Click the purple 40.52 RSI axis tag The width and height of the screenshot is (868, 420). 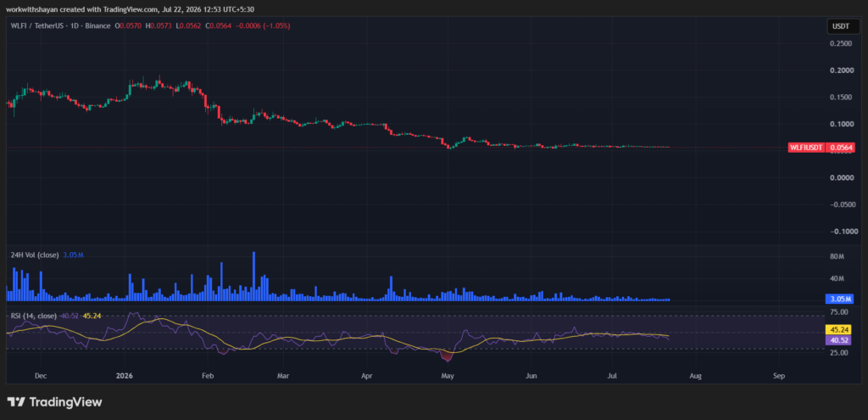tap(840, 340)
